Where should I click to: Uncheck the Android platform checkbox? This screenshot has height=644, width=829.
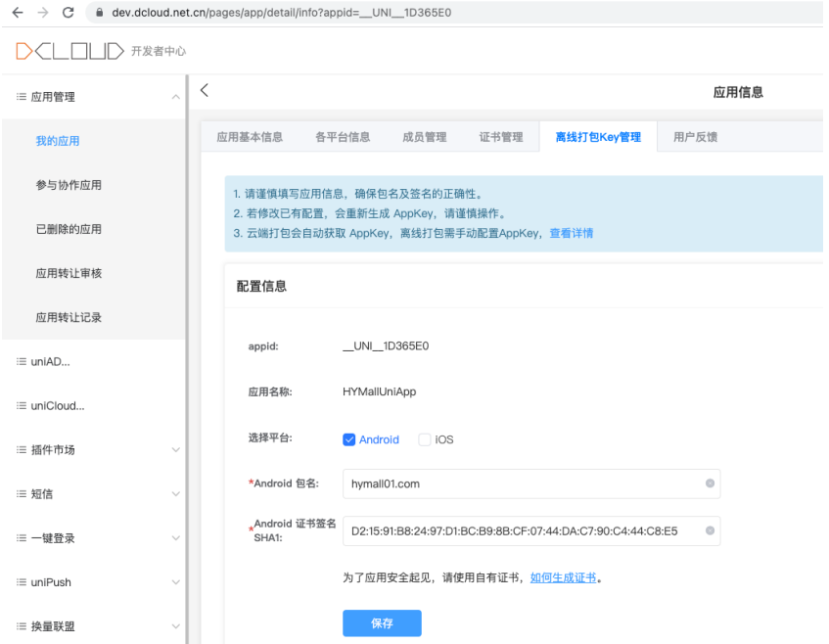click(349, 439)
